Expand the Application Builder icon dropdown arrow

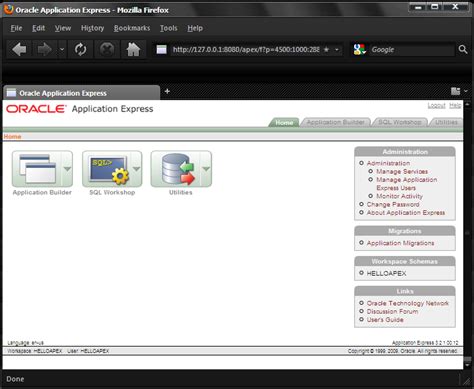[67, 169]
